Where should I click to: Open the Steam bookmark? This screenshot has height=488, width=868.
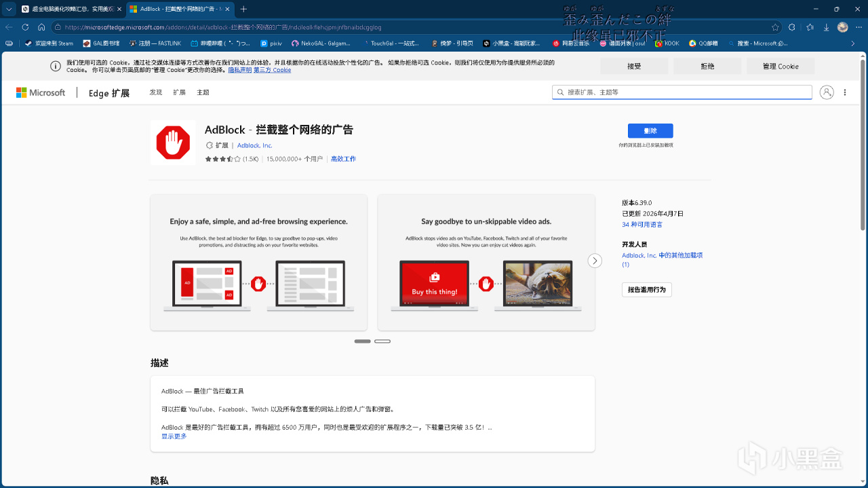click(49, 43)
